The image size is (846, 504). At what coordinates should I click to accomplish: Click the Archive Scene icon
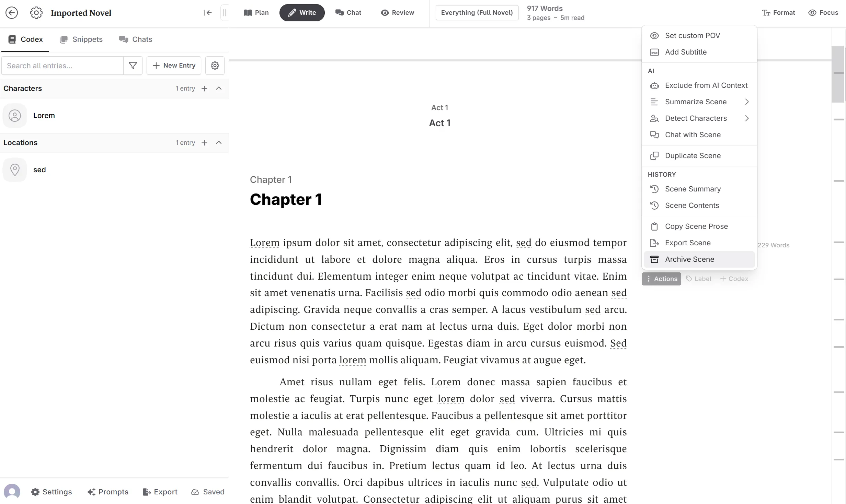click(x=654, y=259)
